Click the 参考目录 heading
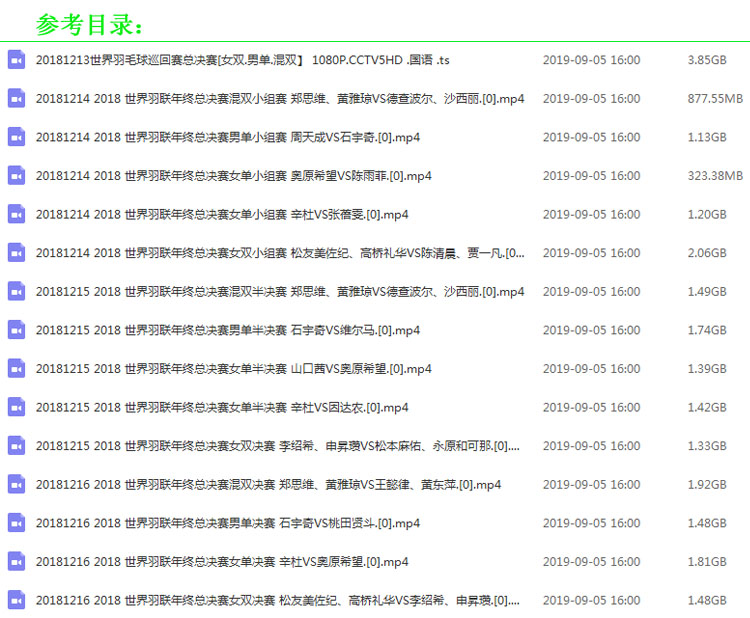This screenshot has height=618, width=750. click(x=90, y=24)
